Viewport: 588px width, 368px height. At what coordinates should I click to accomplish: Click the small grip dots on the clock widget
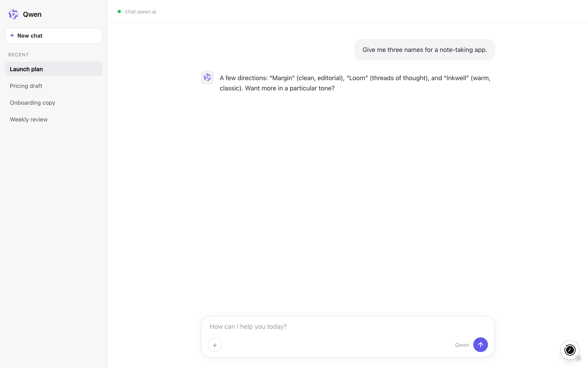click(578, 358)
